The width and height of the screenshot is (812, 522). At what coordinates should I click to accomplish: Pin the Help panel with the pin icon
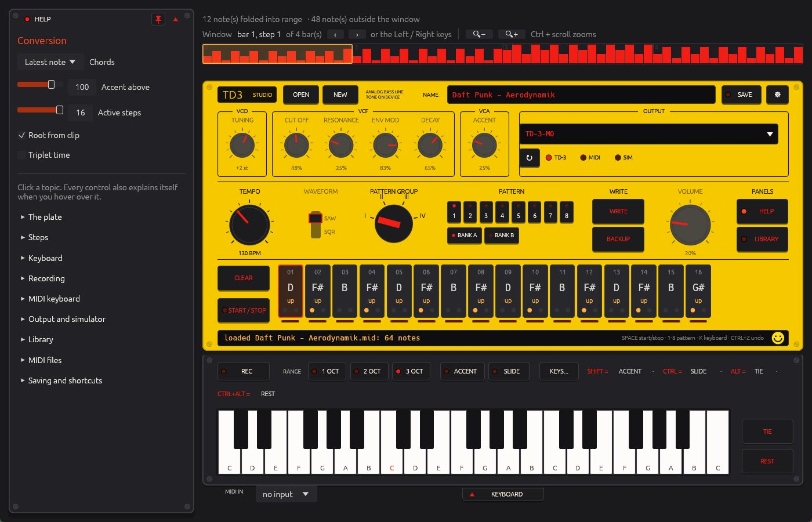(158, 19)
